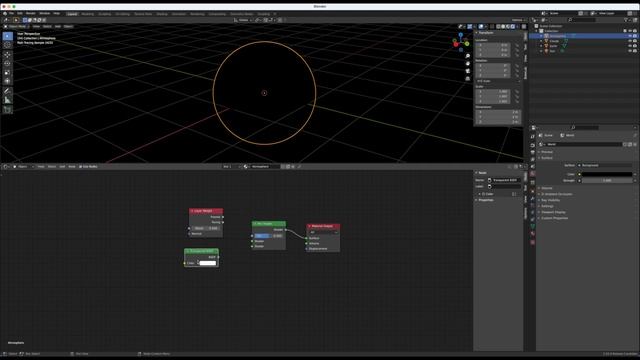Click the Layer Weight node header
The width and height of the screenshot is (640, 360).
pyautogui.click(x=206, y=211)
